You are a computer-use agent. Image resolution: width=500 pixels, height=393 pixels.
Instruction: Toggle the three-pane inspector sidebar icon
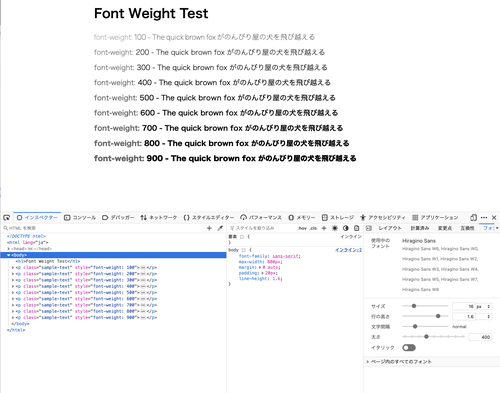[x=369, y=228]
